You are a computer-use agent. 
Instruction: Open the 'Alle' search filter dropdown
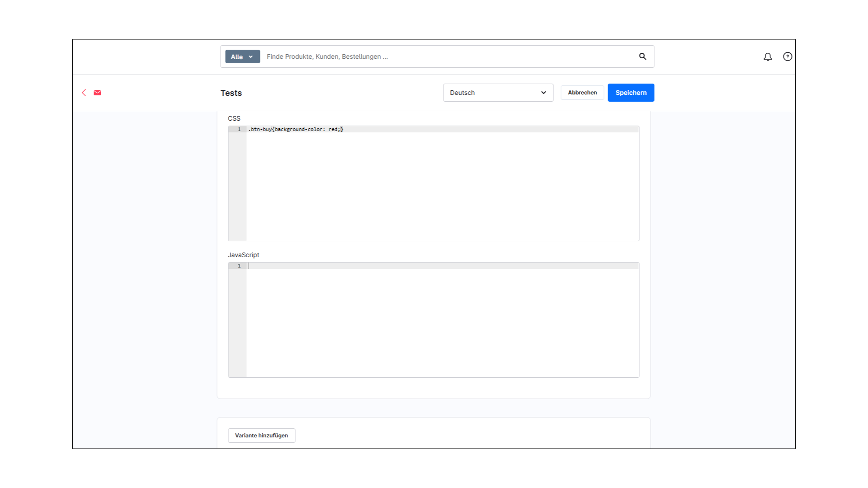tap(242, 56)
